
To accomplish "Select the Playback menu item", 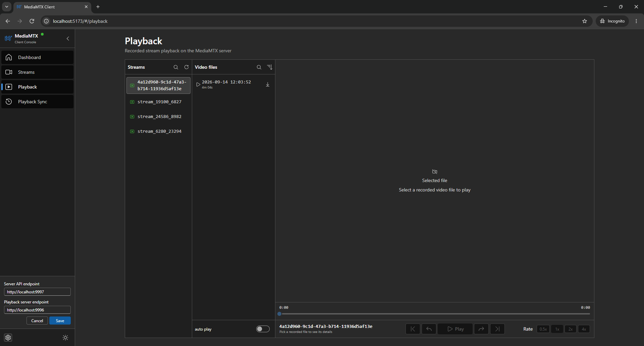I will 37,87.
